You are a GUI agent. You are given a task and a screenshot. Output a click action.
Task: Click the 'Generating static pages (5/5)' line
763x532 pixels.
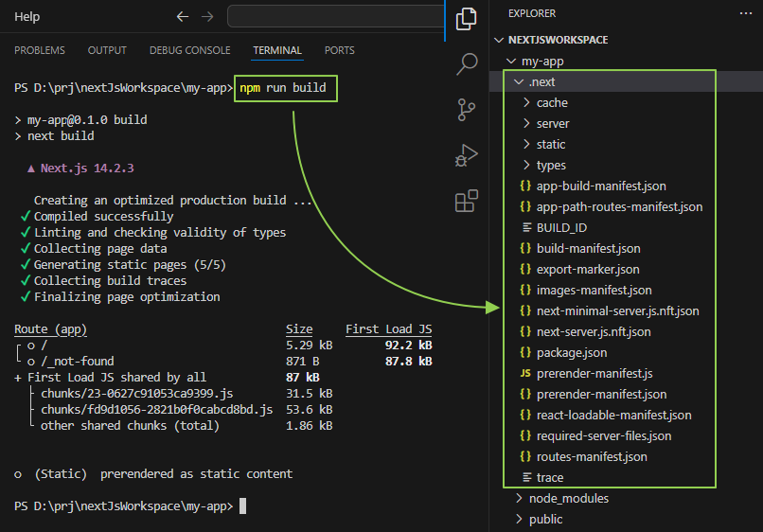pyautogui.click(x=130, y=265)
